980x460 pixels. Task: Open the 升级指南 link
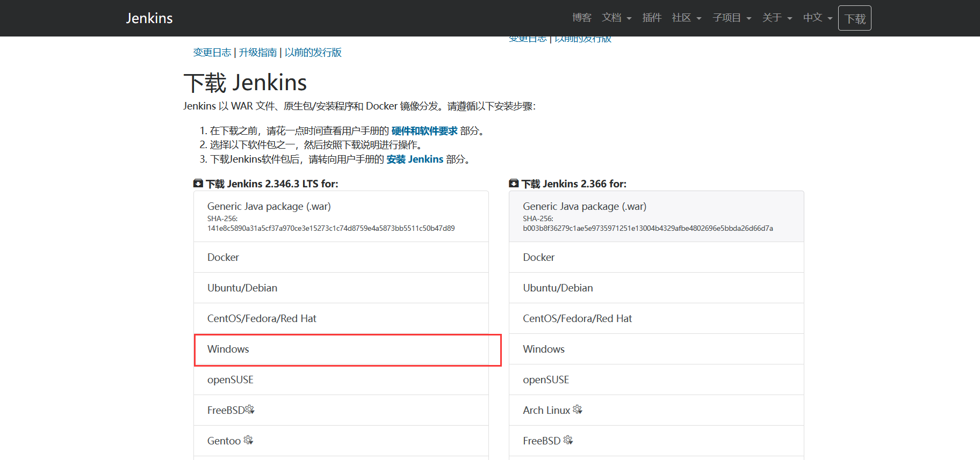(x=258, y=53)
